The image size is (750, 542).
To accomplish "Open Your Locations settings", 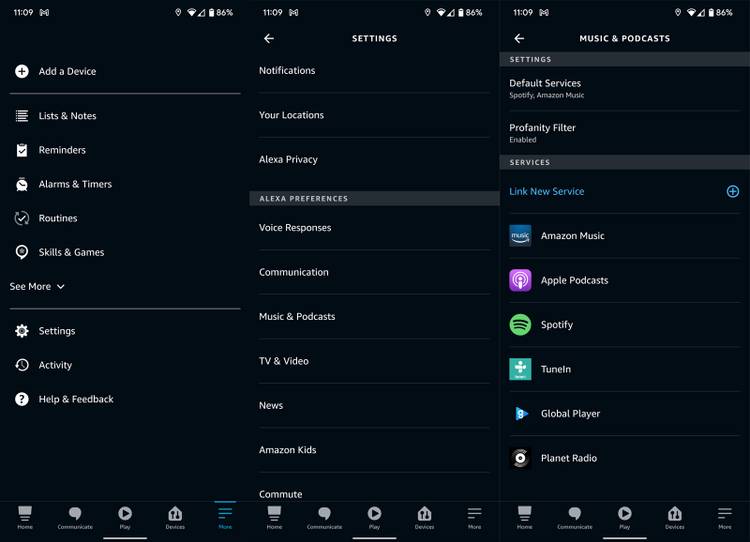I will [375, 115].
